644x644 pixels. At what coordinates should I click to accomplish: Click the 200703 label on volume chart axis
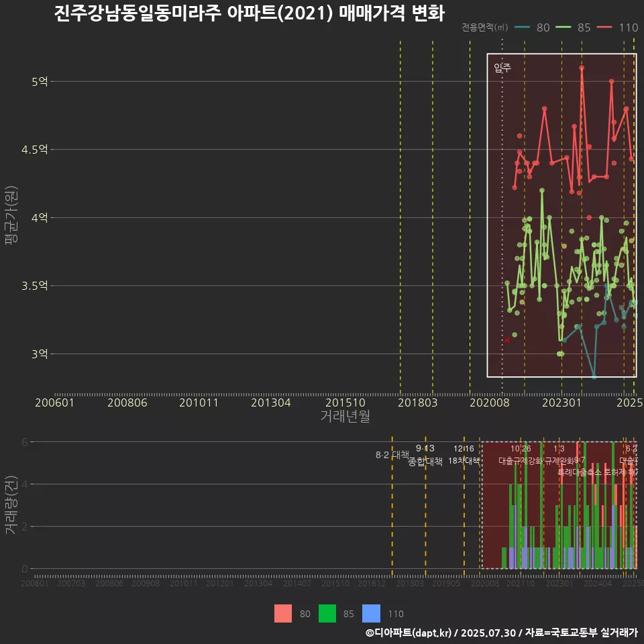tap(71, 583)
